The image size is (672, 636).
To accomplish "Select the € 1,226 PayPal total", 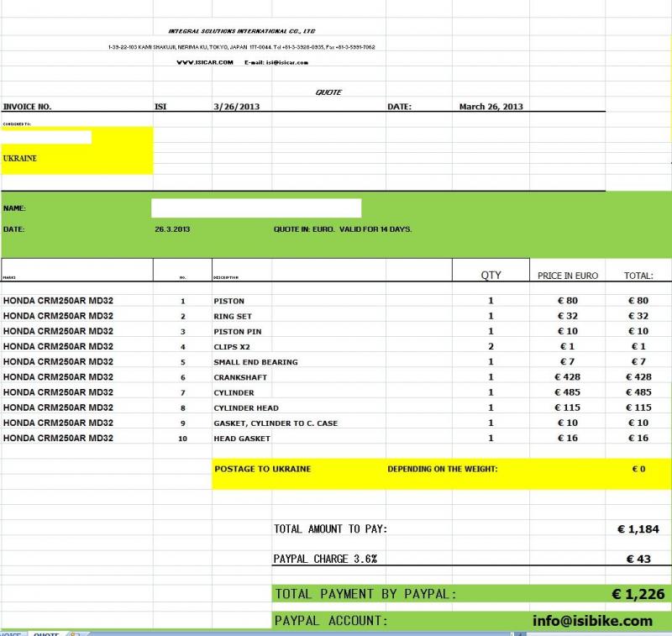I will 638,594.
